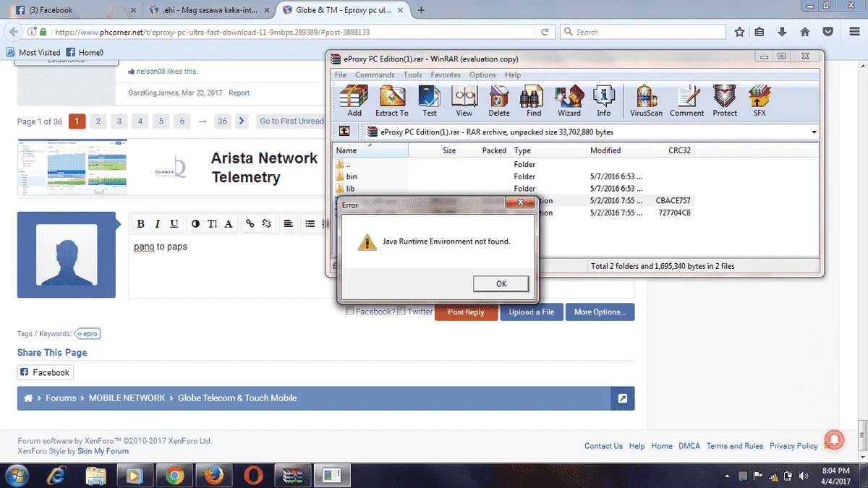Open Internet Explorer from the taskbar

(55, 476)
